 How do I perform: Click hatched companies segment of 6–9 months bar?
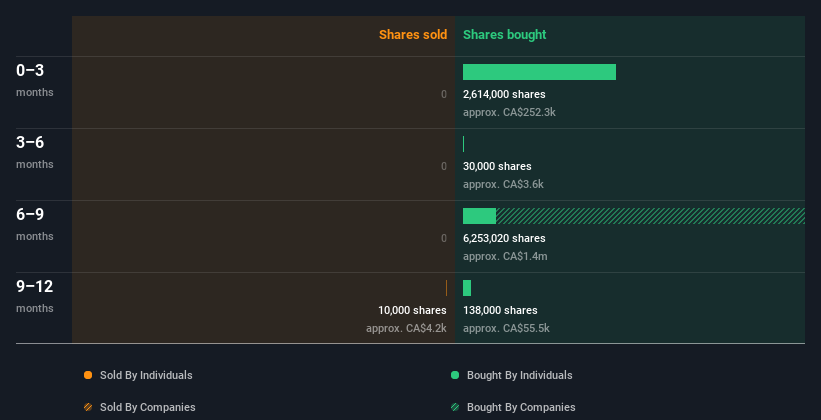tap(650, 216)
